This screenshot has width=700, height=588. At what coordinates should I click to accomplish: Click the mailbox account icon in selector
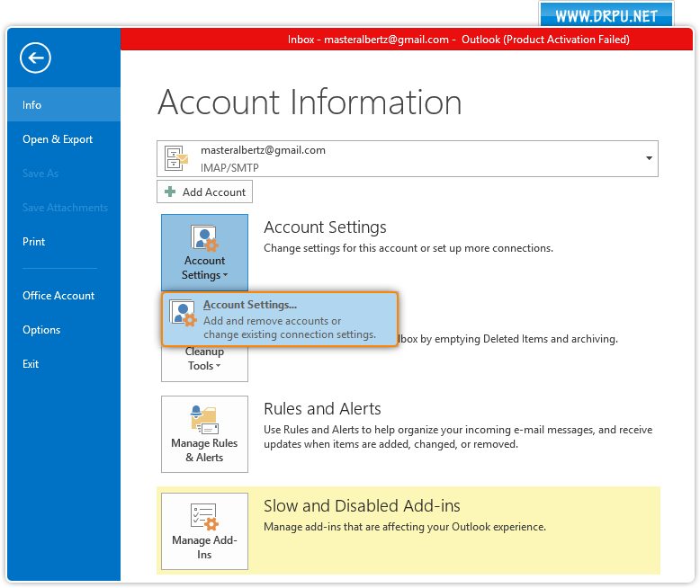(175, 158)
